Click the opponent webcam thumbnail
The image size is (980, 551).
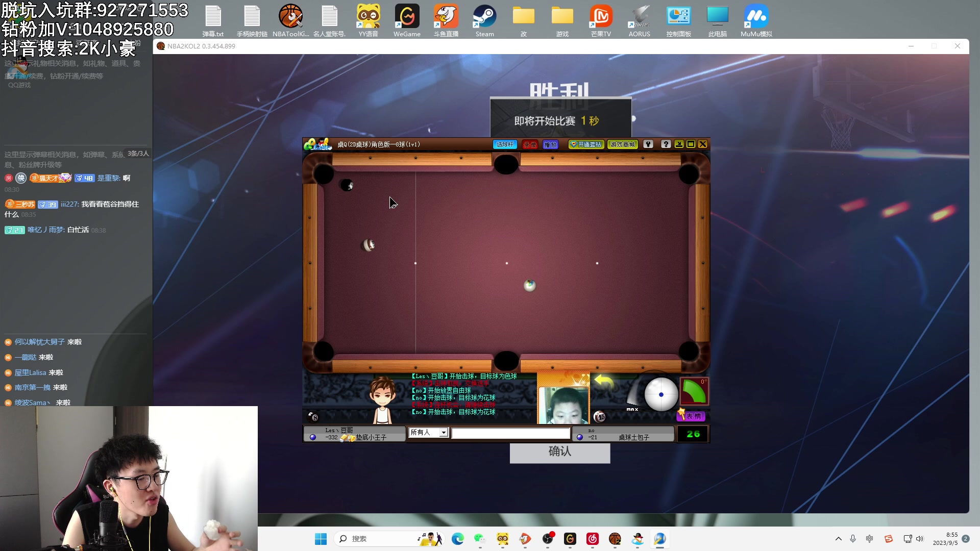[x=563, y=405]
